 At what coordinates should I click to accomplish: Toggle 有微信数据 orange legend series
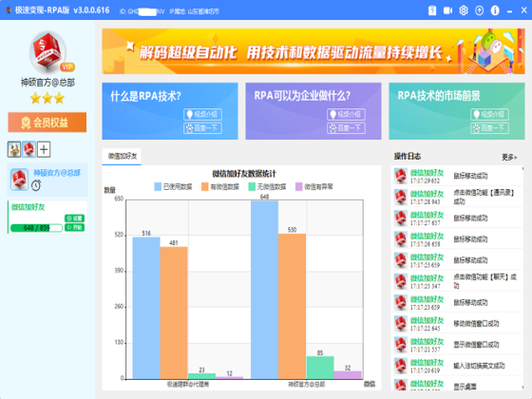pos(220,186)
